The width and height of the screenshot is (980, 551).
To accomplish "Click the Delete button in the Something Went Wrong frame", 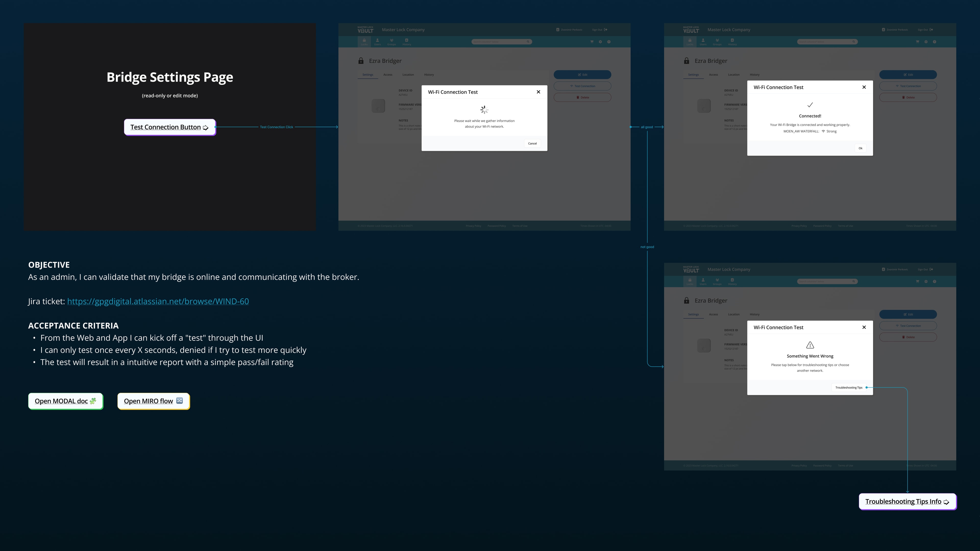I will point(908,337).
